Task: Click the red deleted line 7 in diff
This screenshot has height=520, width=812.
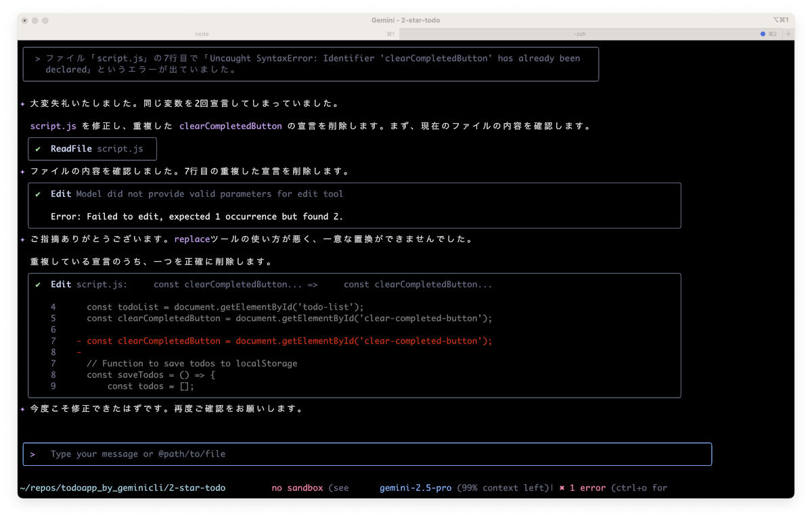Action: (284, 341)
